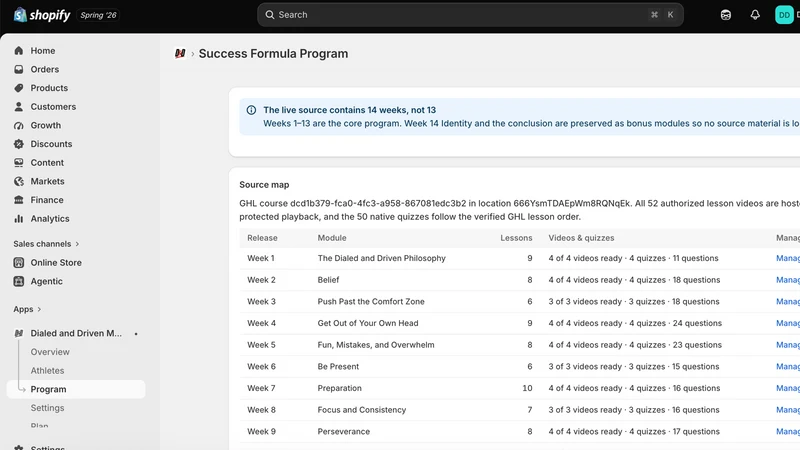Screen dimensions: 800x450
Task: Click 'Push Past the Comfort Zone' module
Action: [x=371, y=302]
